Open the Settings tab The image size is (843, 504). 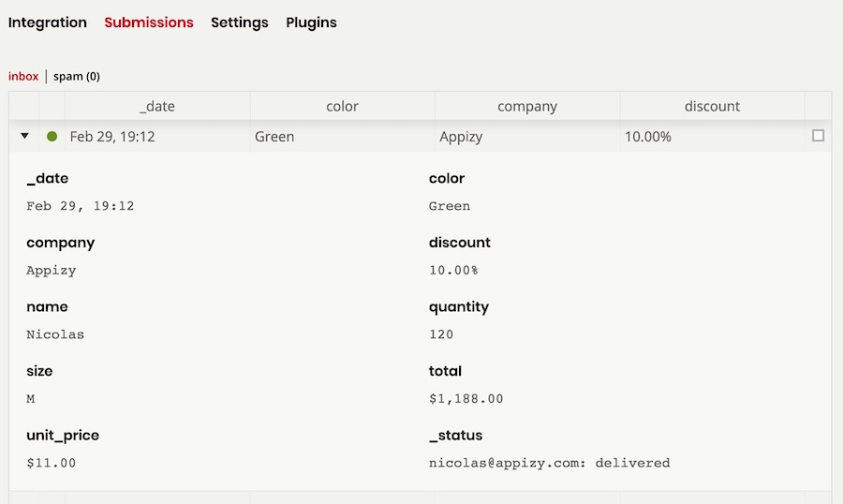click(239, 22)
